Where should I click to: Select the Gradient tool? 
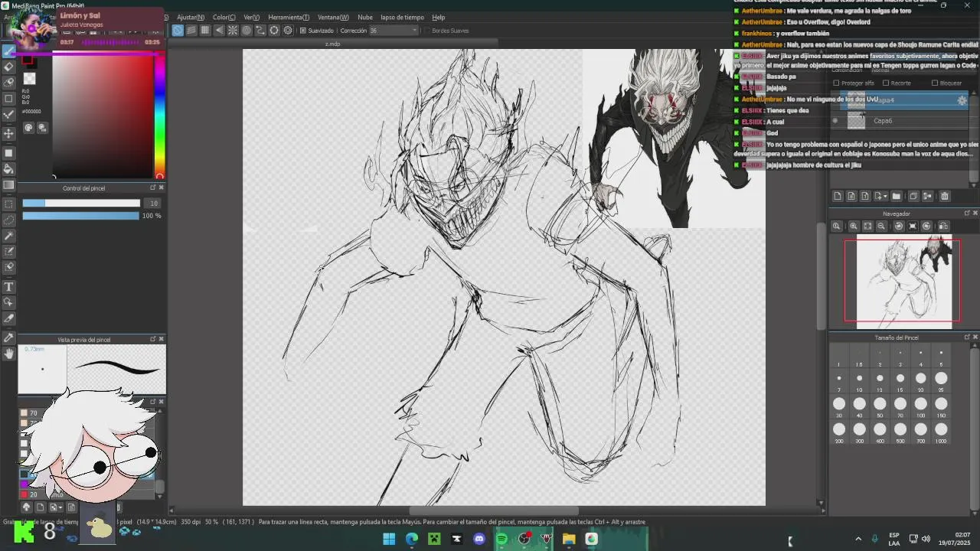pos(9,184)
